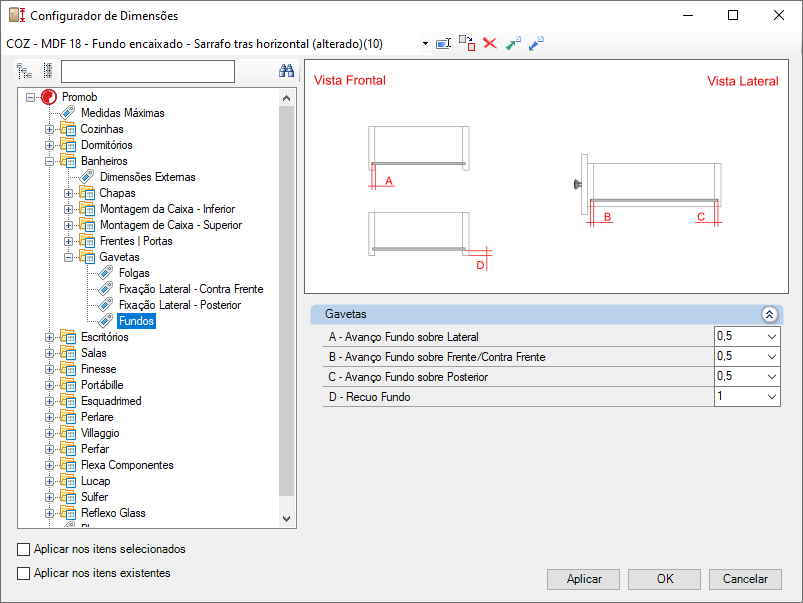This screenshot has height=603, width=803.
Task: Click the collapse all tree nodes icon
Action: [48, 71]
